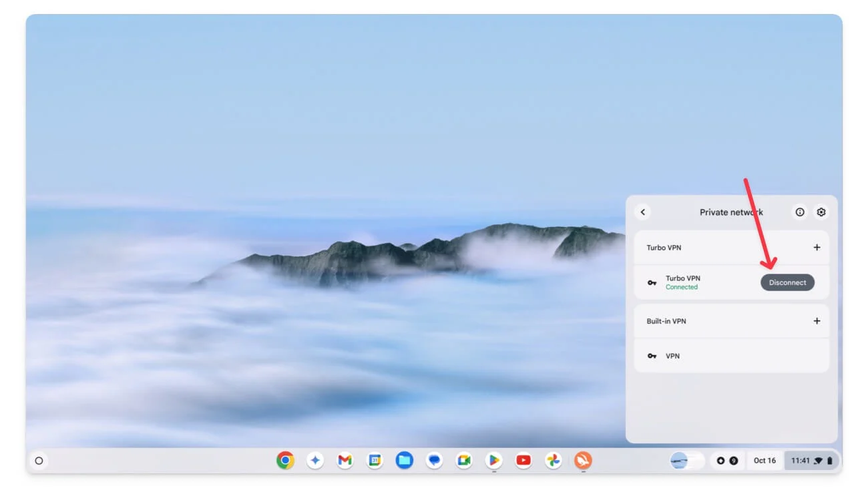The image size is (868, 488).
Task: Launch Google Calendar from the shelf
Action: click(x=375, y=460)
